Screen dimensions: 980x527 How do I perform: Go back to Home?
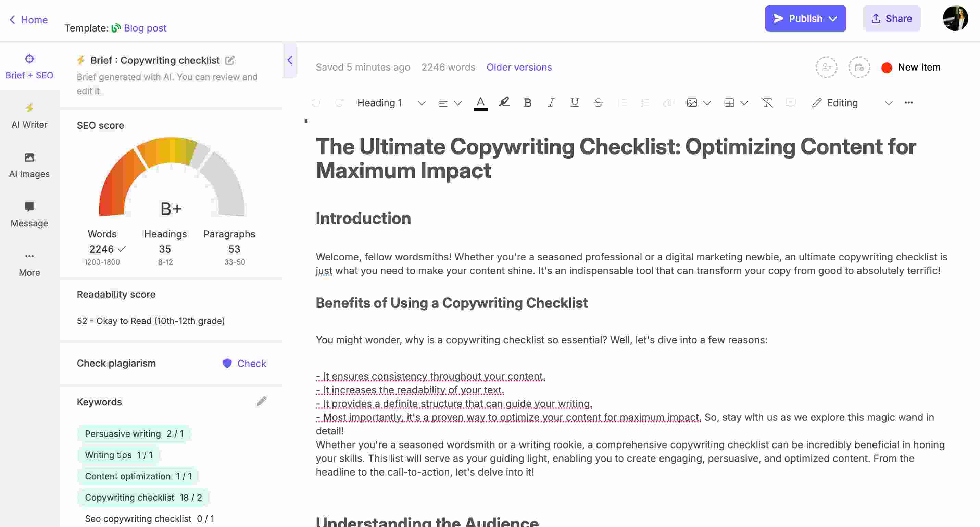28,20
